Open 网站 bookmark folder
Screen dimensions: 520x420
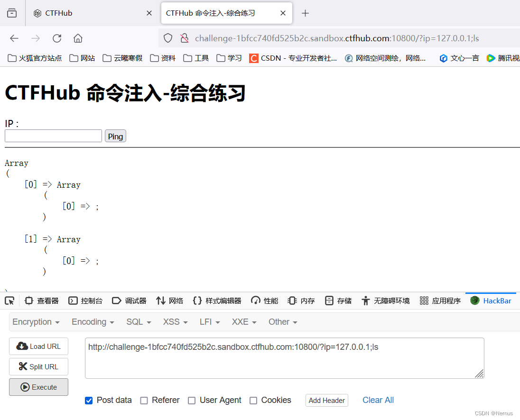click(x=82, y=58)
